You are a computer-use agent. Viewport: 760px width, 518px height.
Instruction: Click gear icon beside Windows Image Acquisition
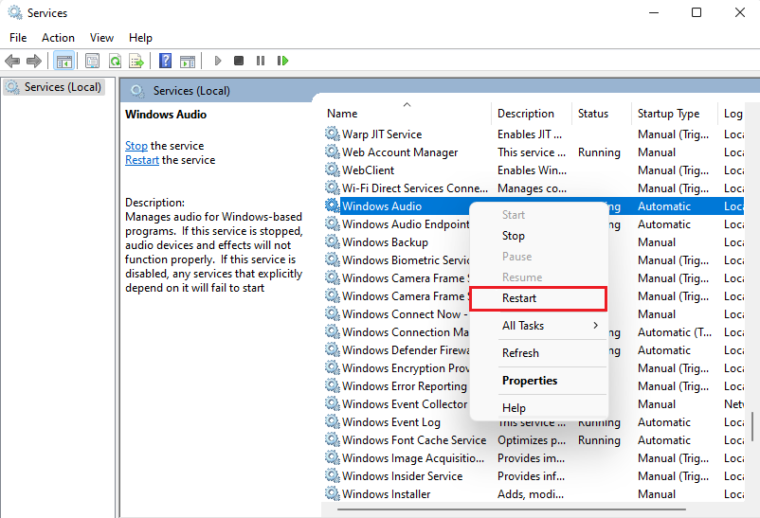pyautogui.click(x=332, y=457)
